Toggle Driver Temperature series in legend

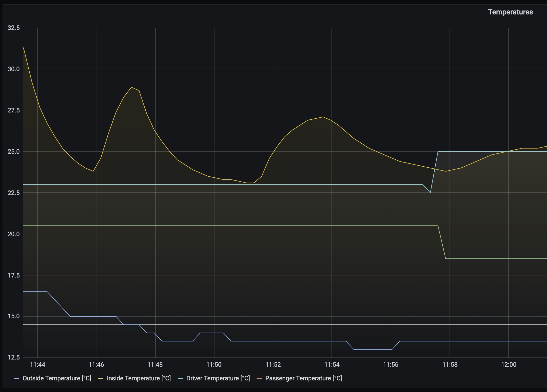[x=218, y=378]
